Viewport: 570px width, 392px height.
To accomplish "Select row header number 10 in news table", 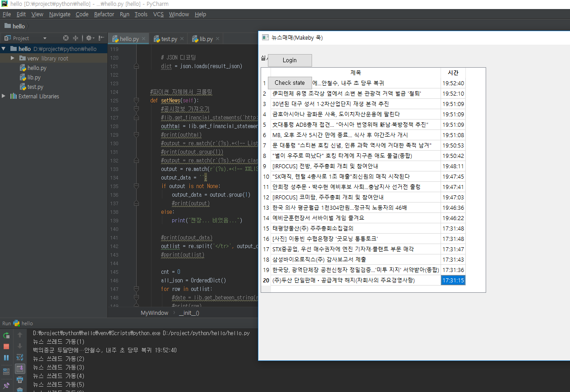I will point(266,176).
